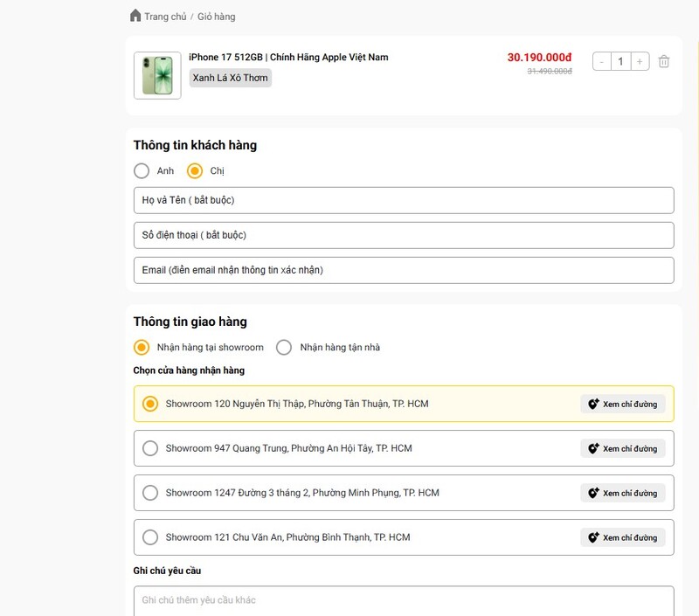Click the iPhone 17 product thumbnail
Viewport: 699px width, 616px height.
pos(157,75)
